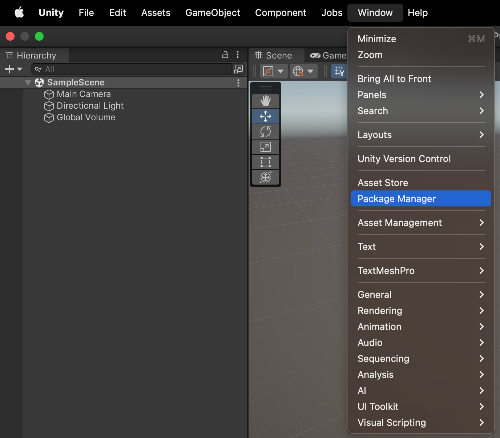Expand the Analysis submenu
This screenshot has height=438, width=500.
421,375
